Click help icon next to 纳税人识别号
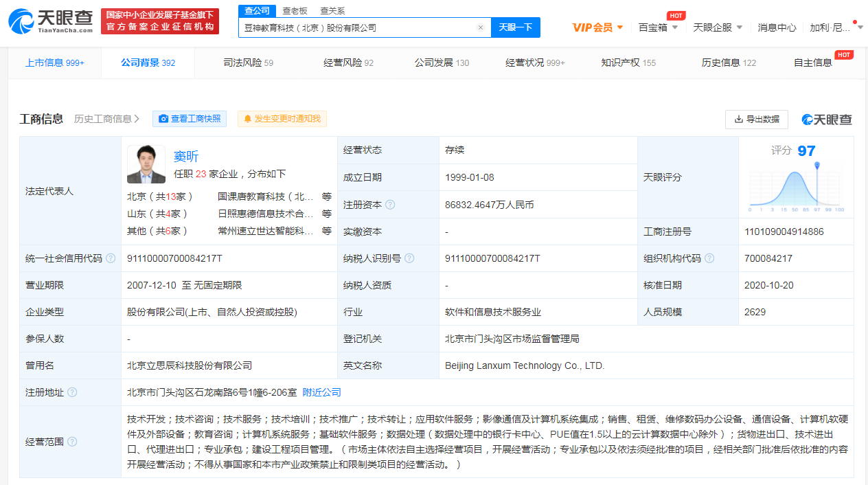Image resolution: width=868 pixels, height=485 pixels. click(409, 258)
